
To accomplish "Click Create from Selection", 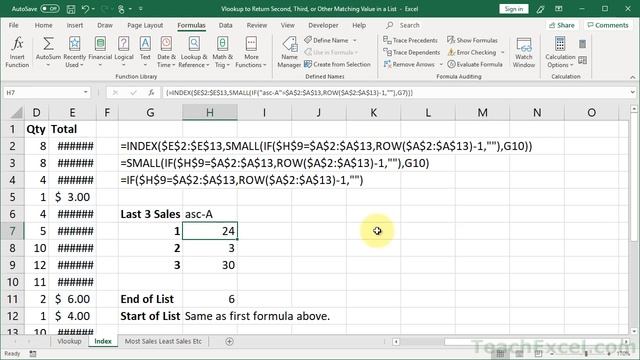I will (338, 64).
